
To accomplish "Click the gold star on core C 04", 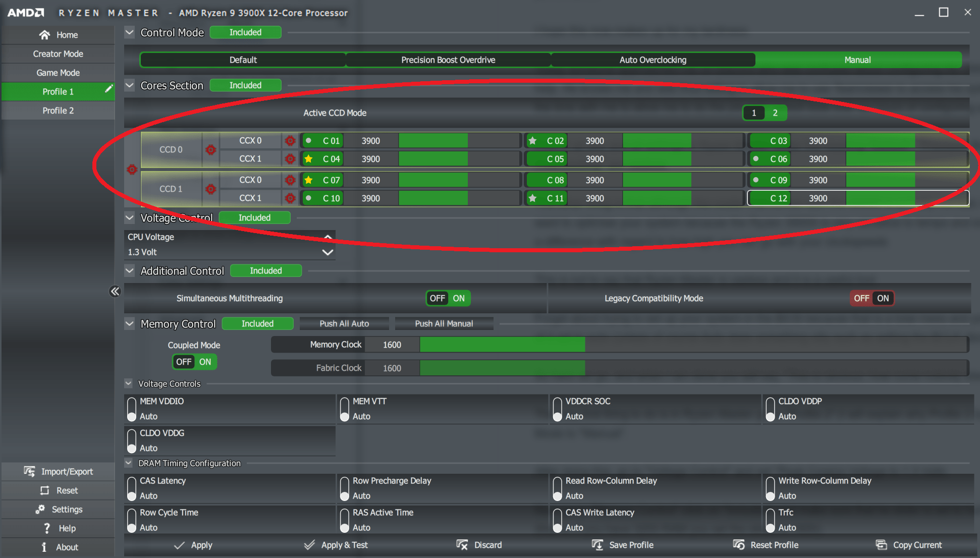I will click(x=308, y=159).
